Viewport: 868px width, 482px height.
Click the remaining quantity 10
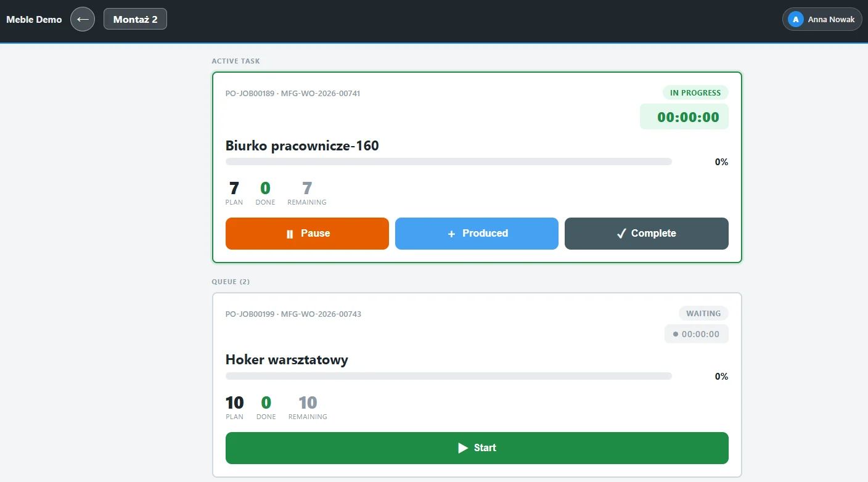click(x=308, y=403)
